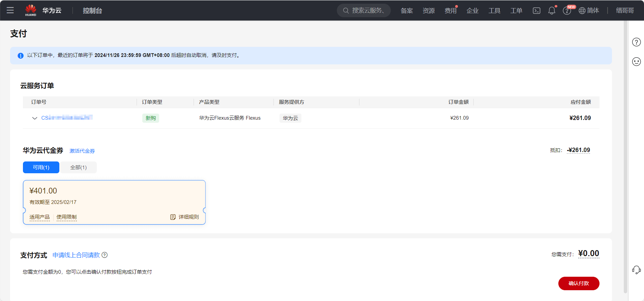Open the 申请线上合同请款 link
The width and height of the screenshot is (644, 301).
tap(76, 255)
